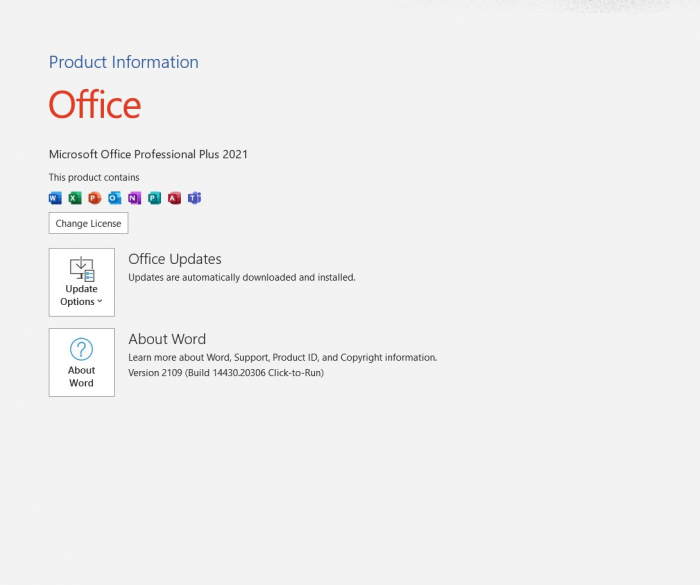This screenshot has width=700, height=585.
Task: Click the Office Updates heading
Action: tap(175, 259)
